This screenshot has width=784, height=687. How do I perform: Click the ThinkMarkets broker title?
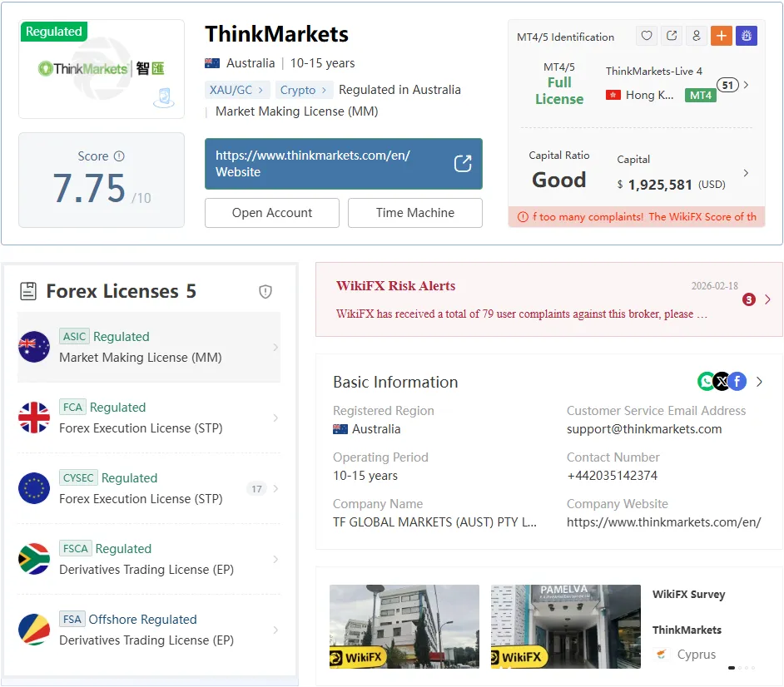tap(276, 34)
